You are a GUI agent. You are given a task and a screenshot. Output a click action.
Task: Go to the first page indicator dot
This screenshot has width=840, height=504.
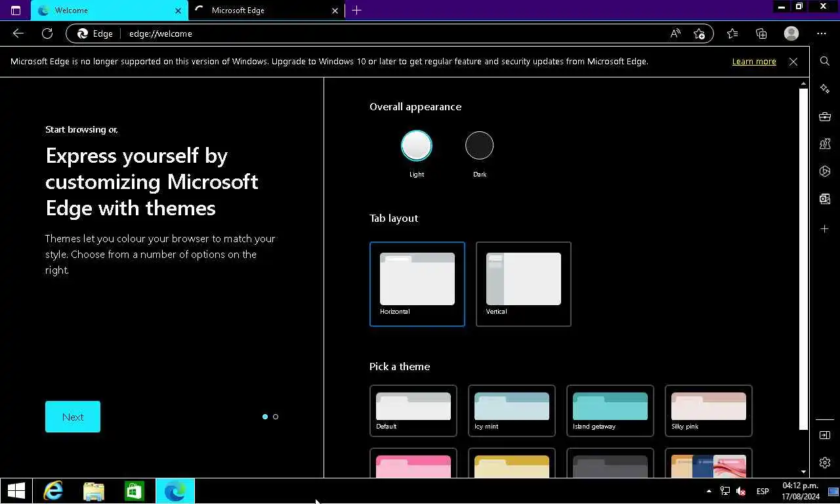click(x=265, y=417)
